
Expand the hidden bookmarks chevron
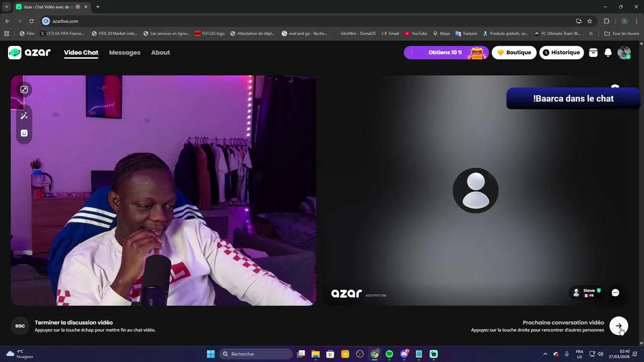(591, 34)
